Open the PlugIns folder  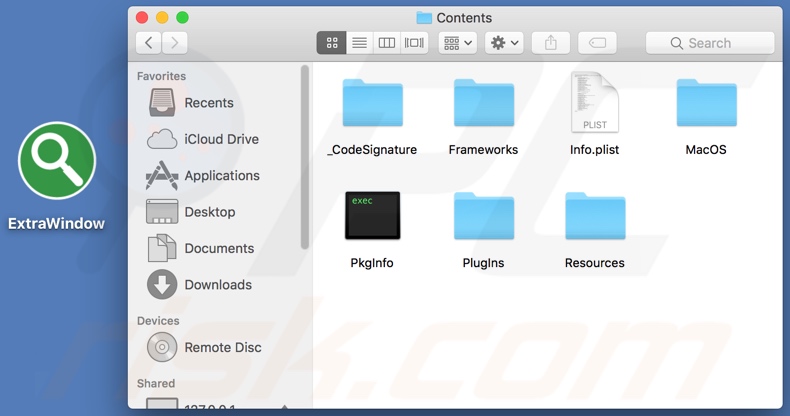click(483, 217)
